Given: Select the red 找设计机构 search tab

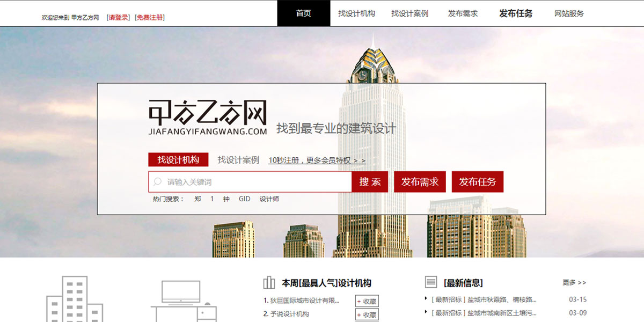Looking at the screenshot, I should coord(178,159).
